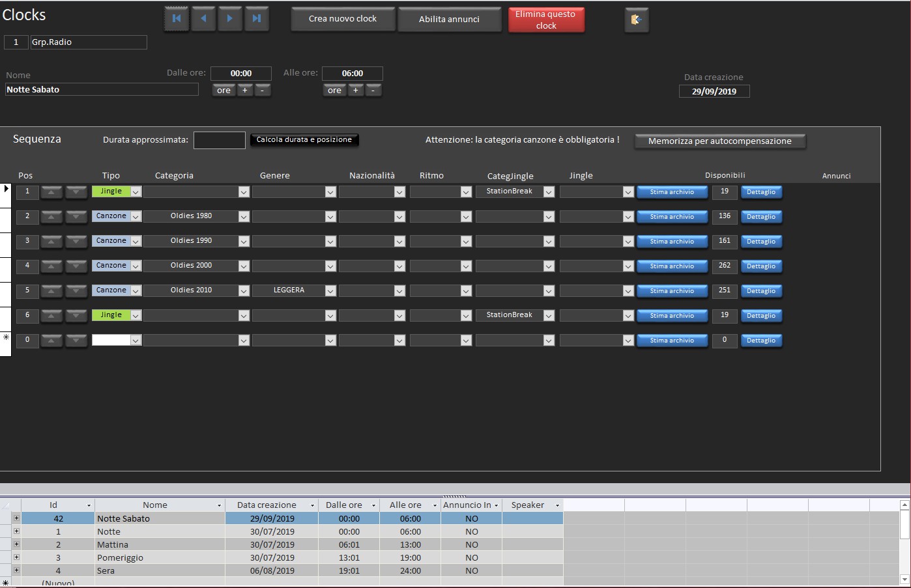Click Memorizza per autocompensazione button

tap(720, 141)
